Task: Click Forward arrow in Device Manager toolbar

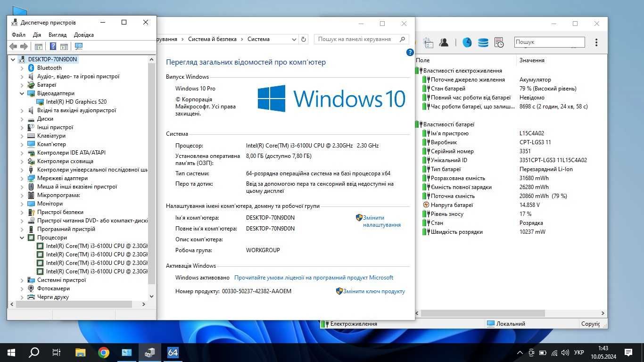Action: pos(24,46)
